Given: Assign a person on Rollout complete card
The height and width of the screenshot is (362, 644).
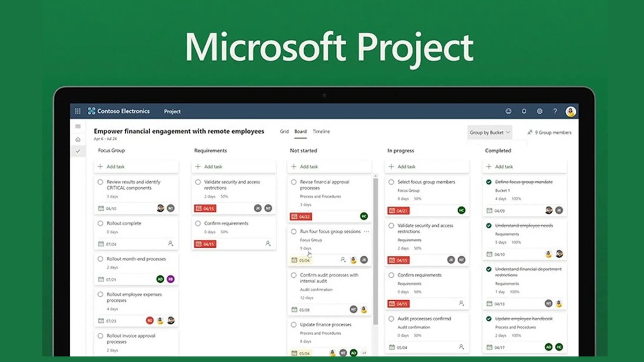Looking at the screenshot, I should click(x=171, y=243).
